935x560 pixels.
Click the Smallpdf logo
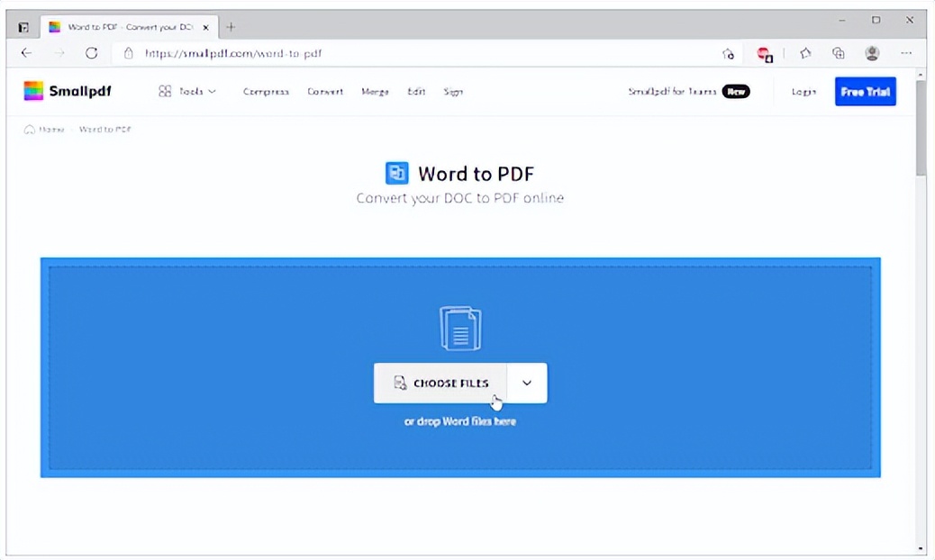[x=68, y=91]
